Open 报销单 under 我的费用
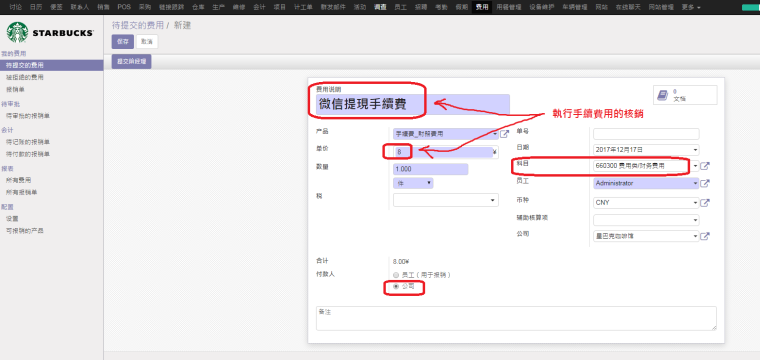Screen dimensions: 760x360 click(15, 90)
